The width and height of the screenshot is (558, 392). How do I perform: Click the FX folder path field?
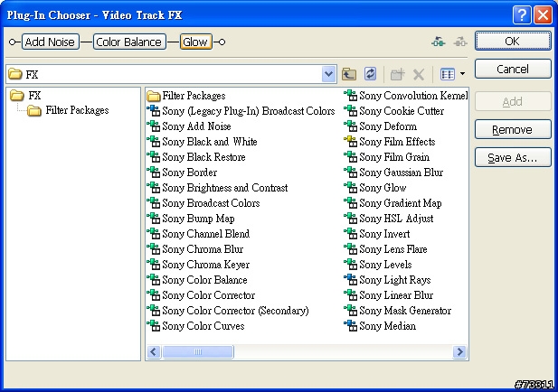coord(171,74)
